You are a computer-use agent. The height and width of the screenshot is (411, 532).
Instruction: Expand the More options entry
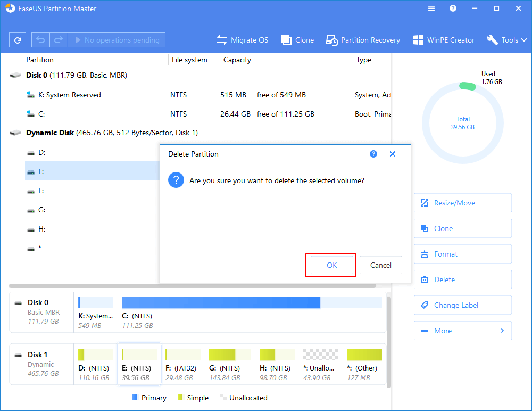[462, 331]
